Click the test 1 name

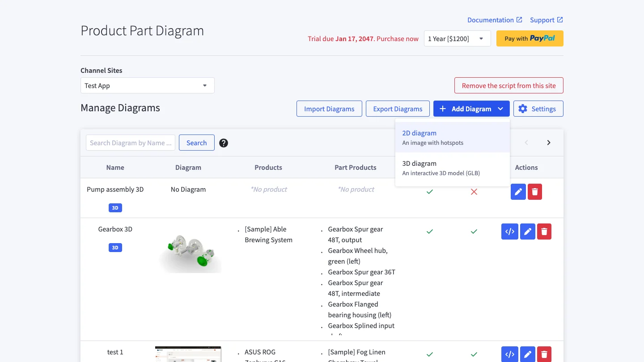(x=115, y=352)
